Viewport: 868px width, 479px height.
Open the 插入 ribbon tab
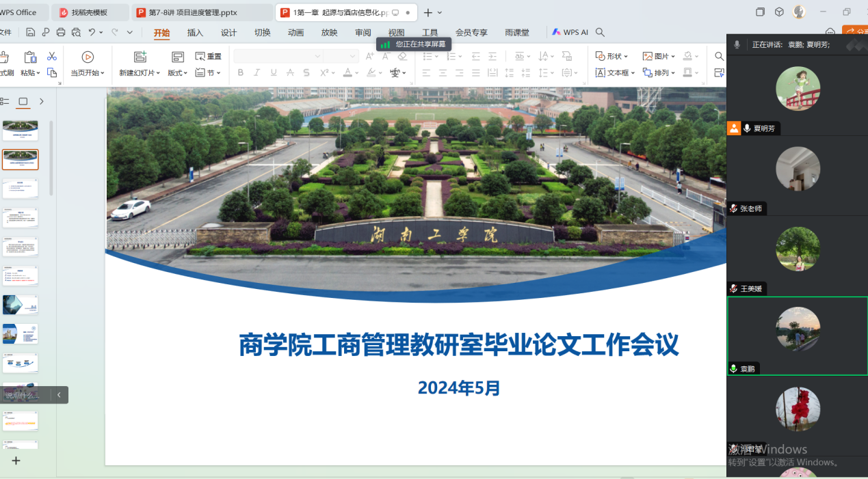[x=195, y=32]
